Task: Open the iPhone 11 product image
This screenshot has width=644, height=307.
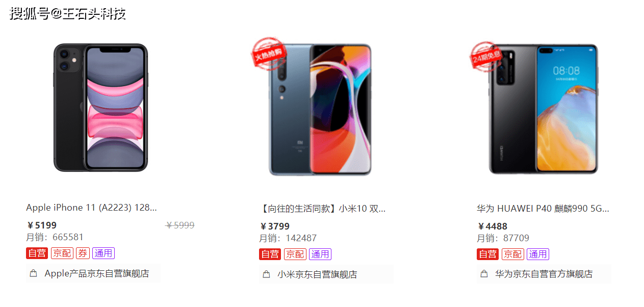Action: (x=100, y=108)
